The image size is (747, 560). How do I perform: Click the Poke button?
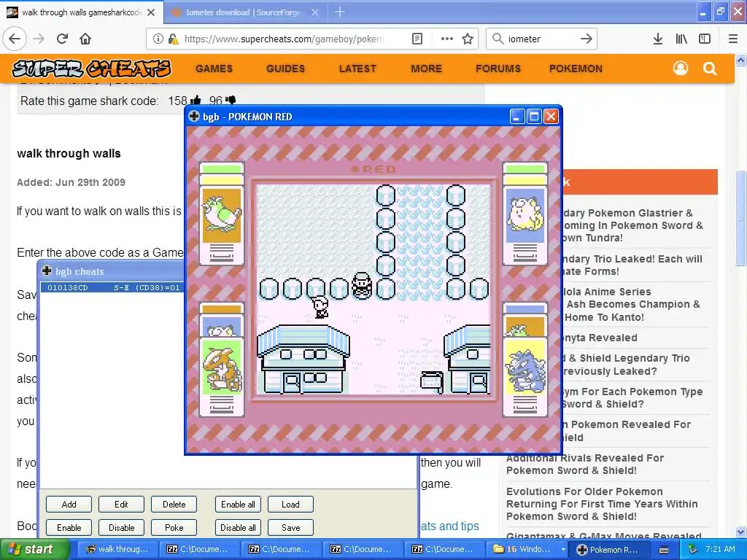(x=174, y=528)
